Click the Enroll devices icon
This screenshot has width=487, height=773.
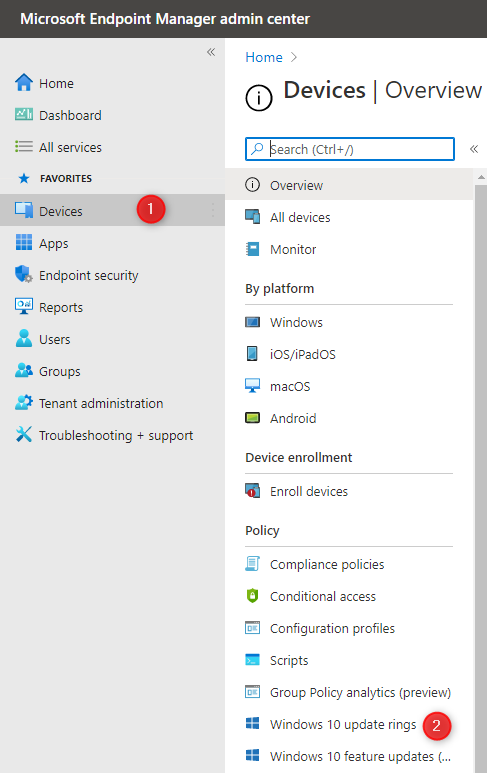point(252,491)
